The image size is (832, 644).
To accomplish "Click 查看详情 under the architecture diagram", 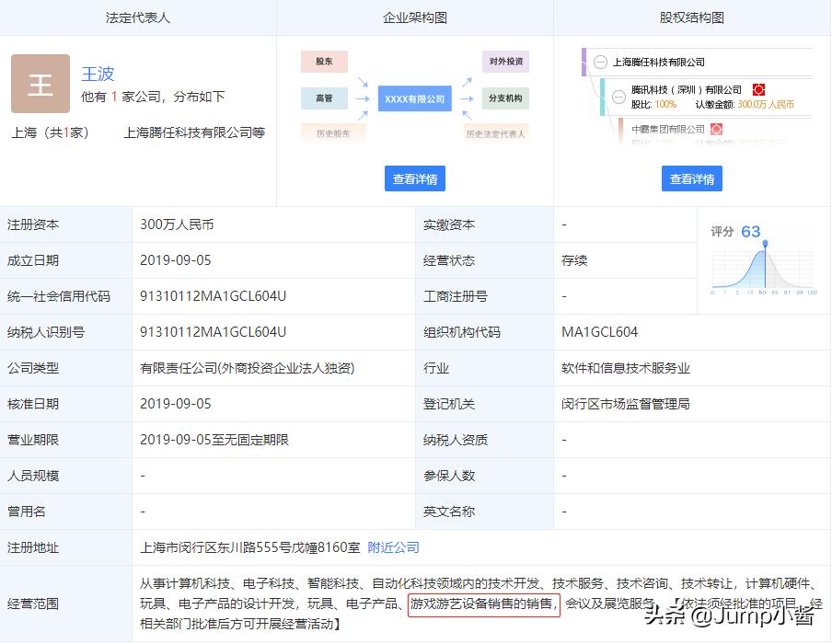I will (x=414, y=178).
